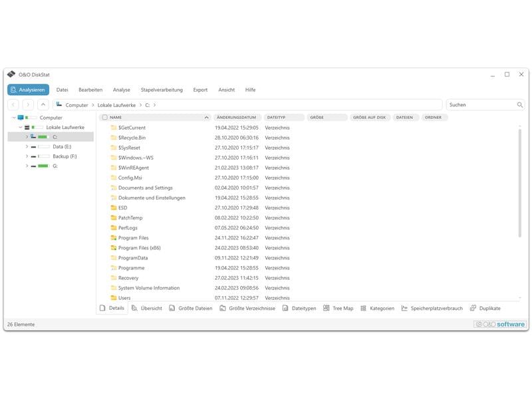
Task: Click Computer in the breadcrumb path
Action: click(x=76, y=105)
